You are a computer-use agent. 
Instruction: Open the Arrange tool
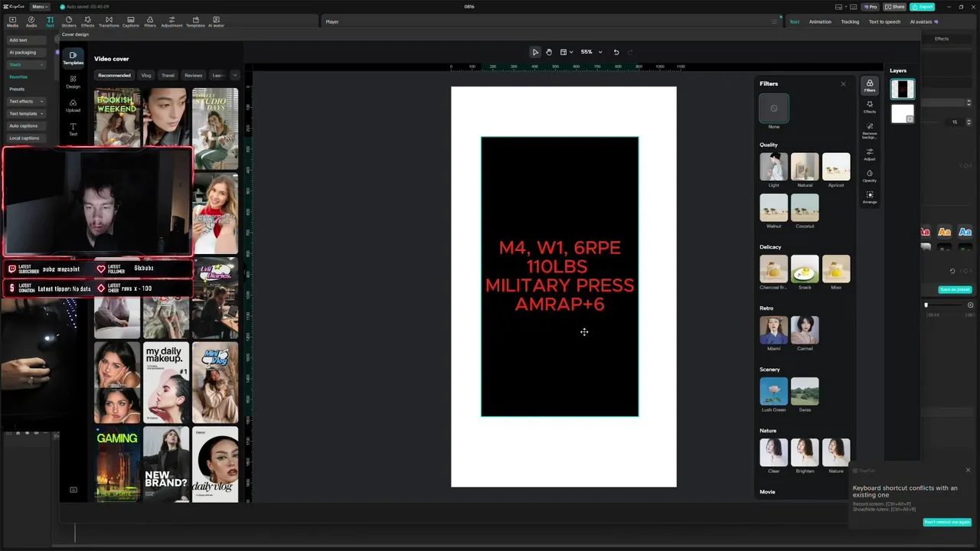click(870, 197)
